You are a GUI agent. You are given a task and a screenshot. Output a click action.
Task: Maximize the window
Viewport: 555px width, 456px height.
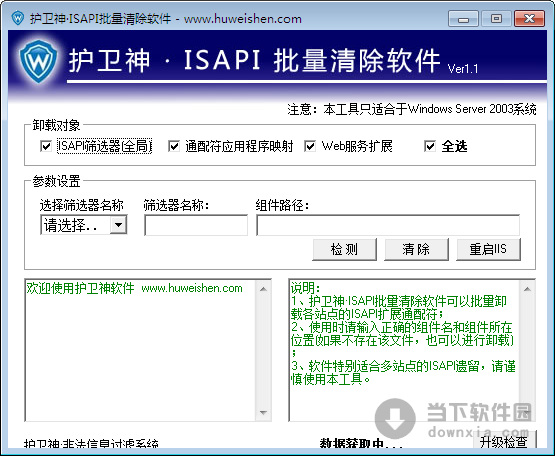tap(496, 18)
